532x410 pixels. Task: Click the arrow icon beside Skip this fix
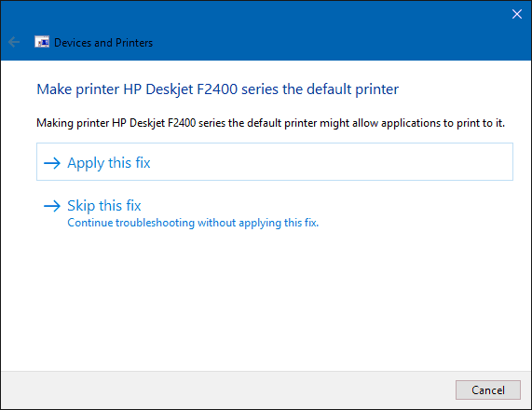[52, 206]
